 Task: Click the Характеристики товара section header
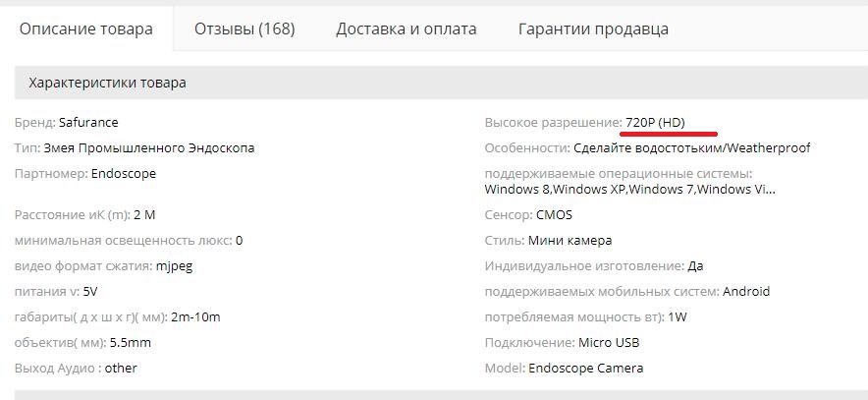tap(107, 83)
